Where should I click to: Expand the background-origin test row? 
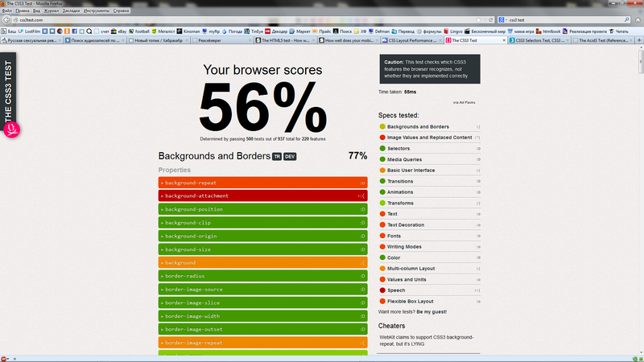[263, 236]
